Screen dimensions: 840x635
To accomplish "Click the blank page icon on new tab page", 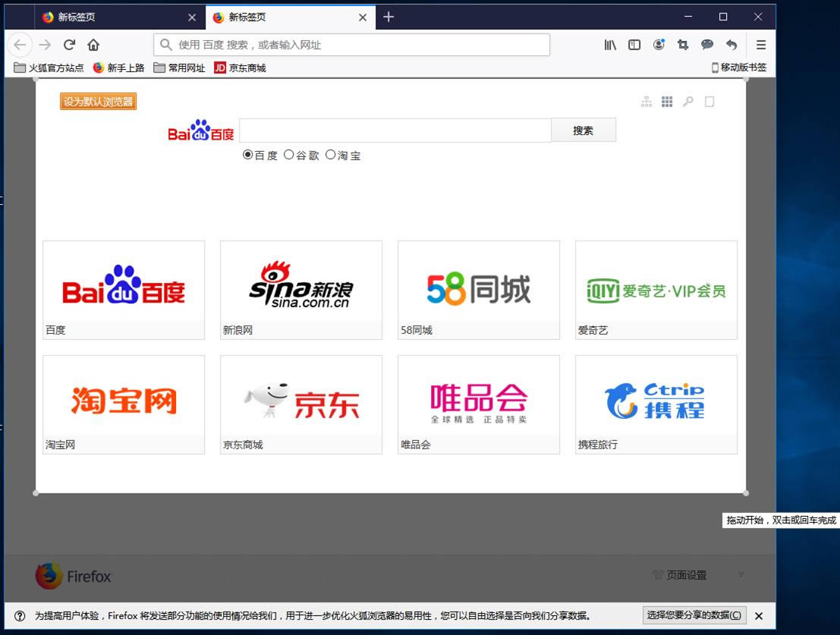I will (709, 102).
